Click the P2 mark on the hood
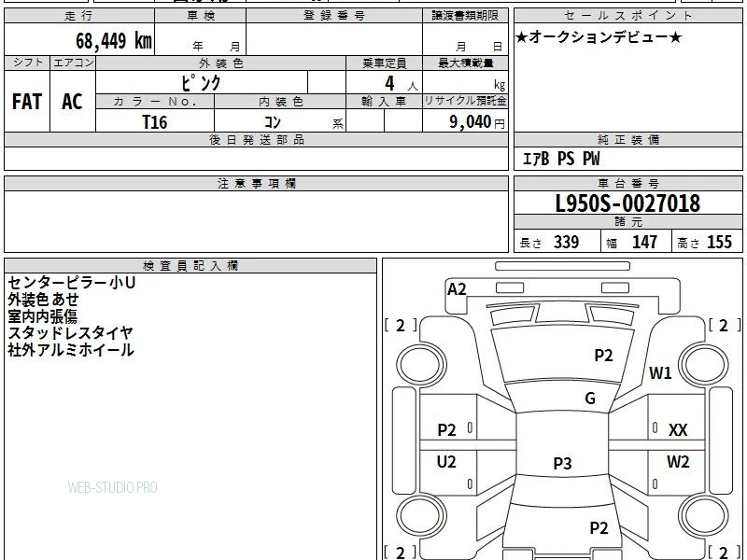The width and height of the screenshot is (747, 560). 603,356
